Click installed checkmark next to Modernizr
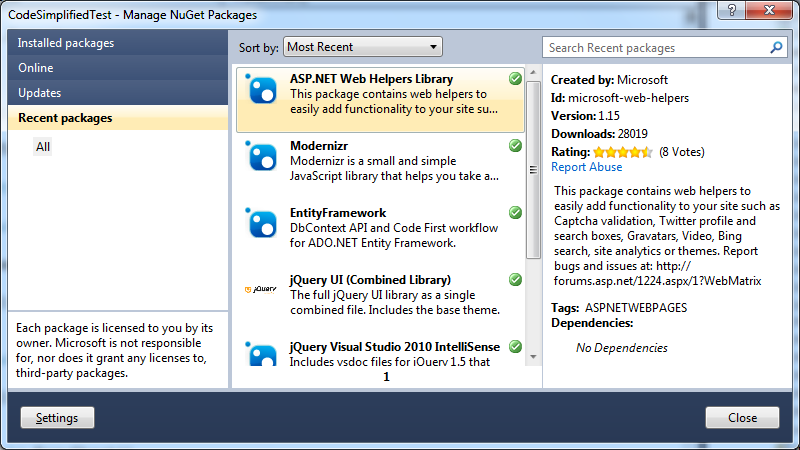800x450 pixels. (x=515, y=145)
